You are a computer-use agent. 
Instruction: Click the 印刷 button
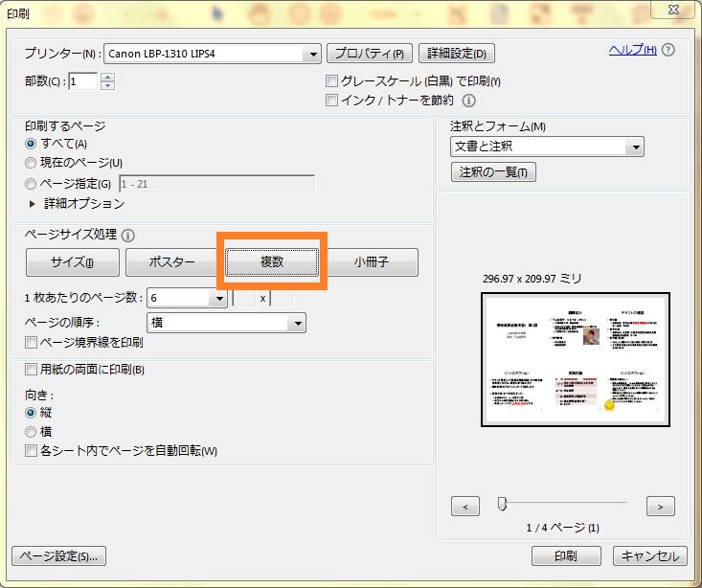(x=565, y=556)
